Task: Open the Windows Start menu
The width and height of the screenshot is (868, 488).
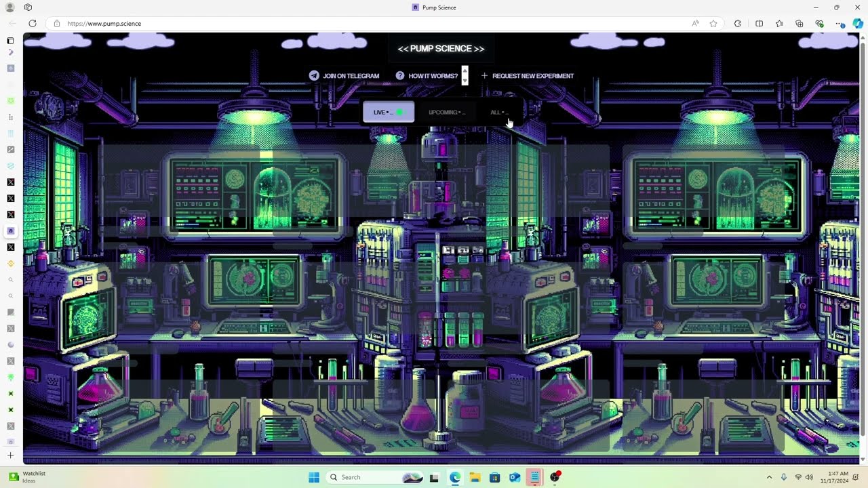Action: tap(314, 477)
